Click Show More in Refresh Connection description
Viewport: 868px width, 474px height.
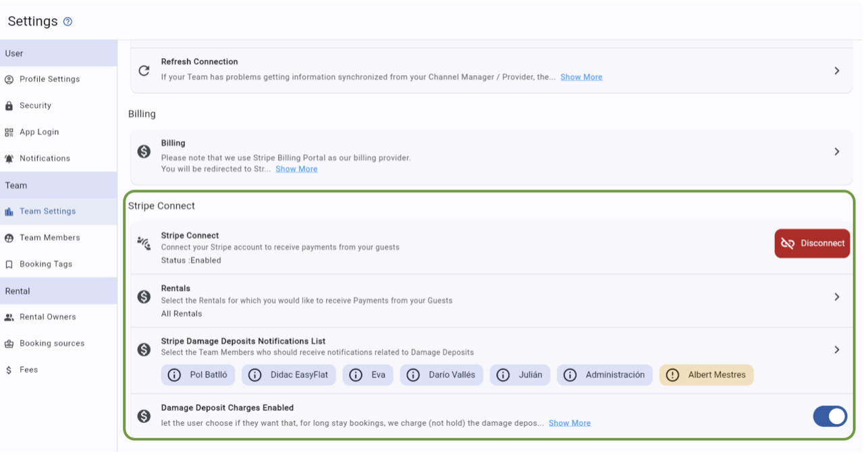[x=581, y=77]
